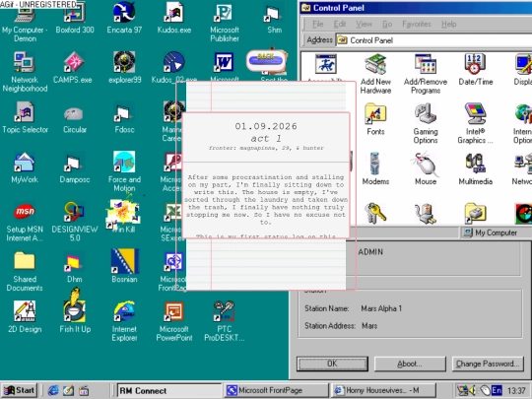Open Add/Remove Programs in Control Panel
532x399 pixels.
[426, 74]
